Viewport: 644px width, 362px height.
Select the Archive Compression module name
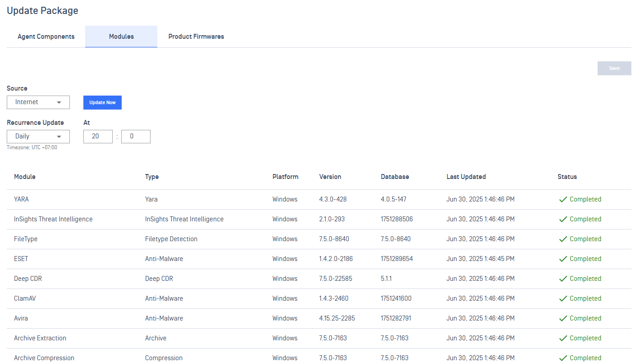[44, 358]
